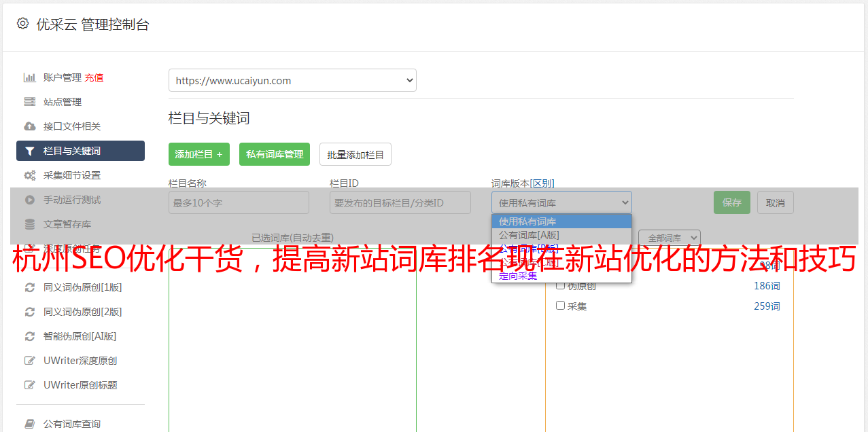
Task: Select 定向采集 option in the list
Action: tap(561, 276)
